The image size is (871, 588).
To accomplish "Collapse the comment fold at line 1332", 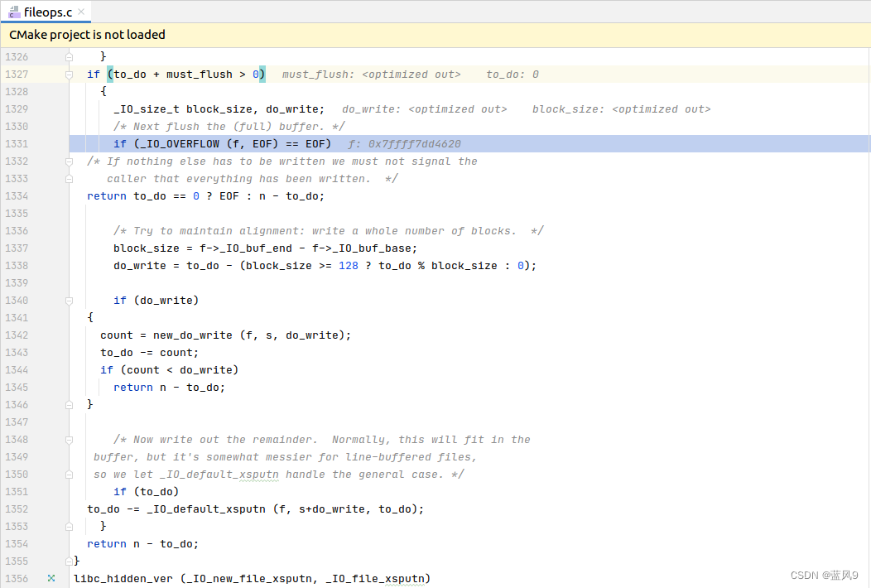I will 69,161.
